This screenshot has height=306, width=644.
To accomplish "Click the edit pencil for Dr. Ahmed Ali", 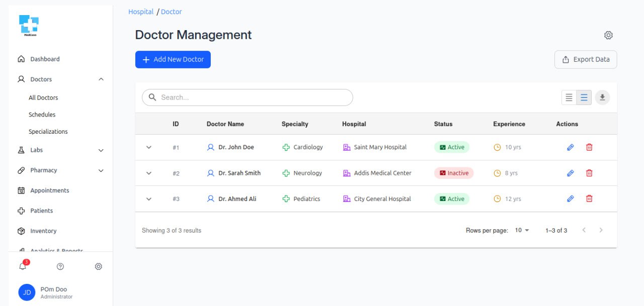I will click(570, 198).
